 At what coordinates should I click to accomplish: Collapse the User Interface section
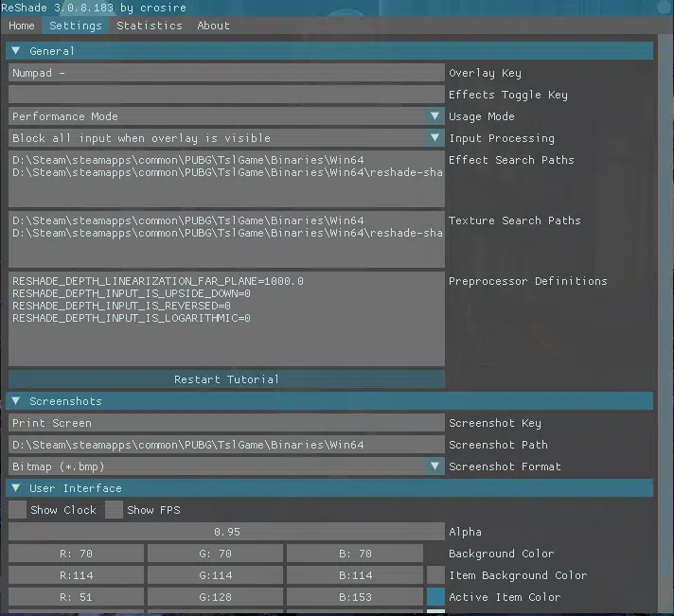coord(16,488)
